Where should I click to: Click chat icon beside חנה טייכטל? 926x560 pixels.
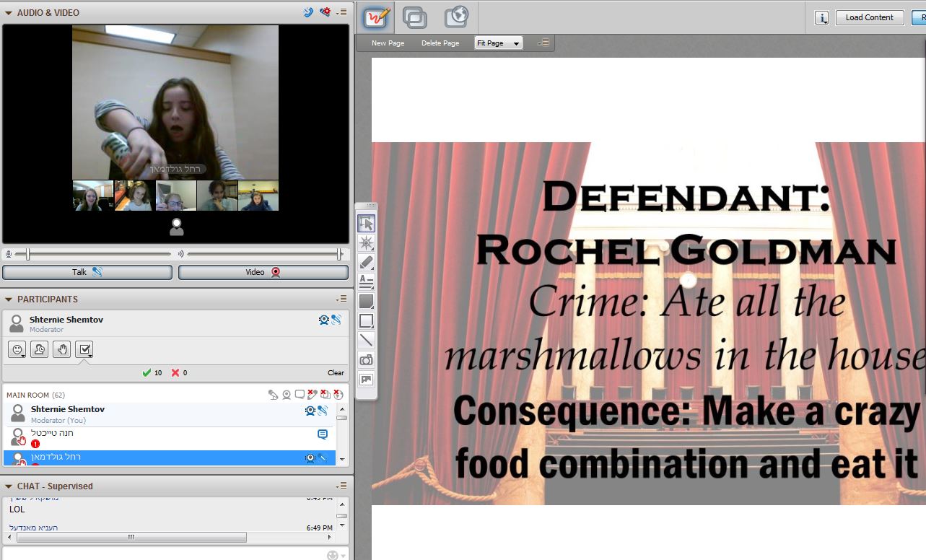[x=323, y=434]
